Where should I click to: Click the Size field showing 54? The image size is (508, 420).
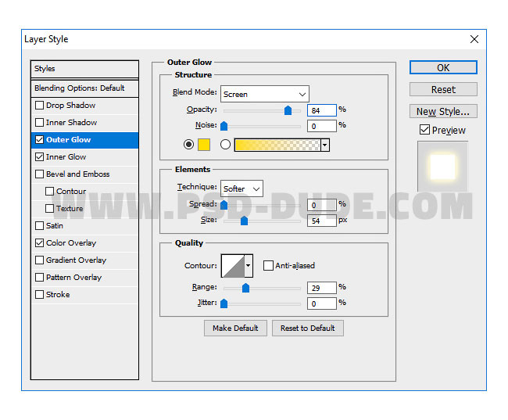tap(322, 221)
